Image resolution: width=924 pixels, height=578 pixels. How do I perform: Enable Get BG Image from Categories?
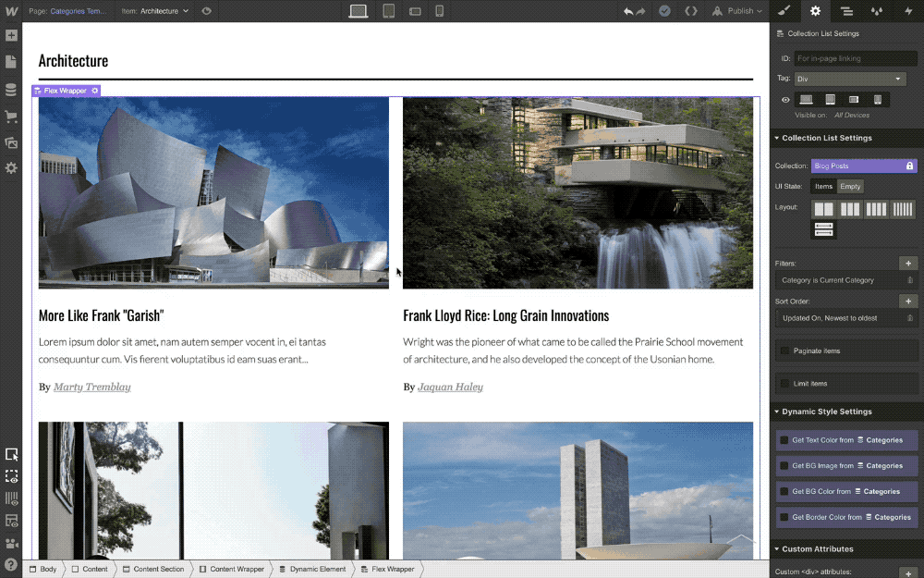click(x=784, y=465)
